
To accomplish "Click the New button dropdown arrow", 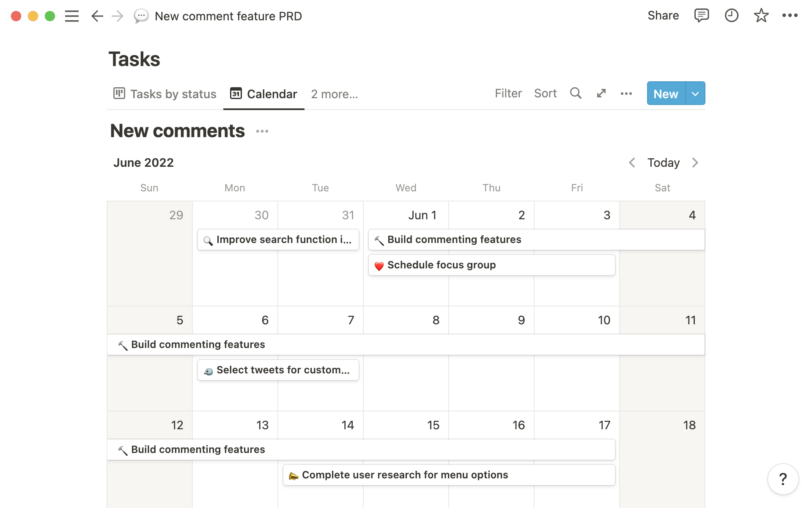I will (695, 93).
